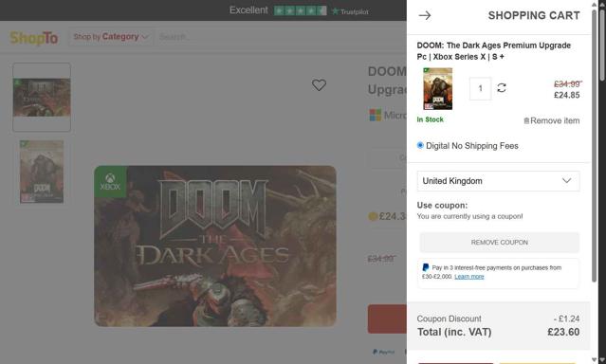This screenshot has height=364, width=606.
Task: Click the cart panel vertical scrollbar
Action: [594, 147]
